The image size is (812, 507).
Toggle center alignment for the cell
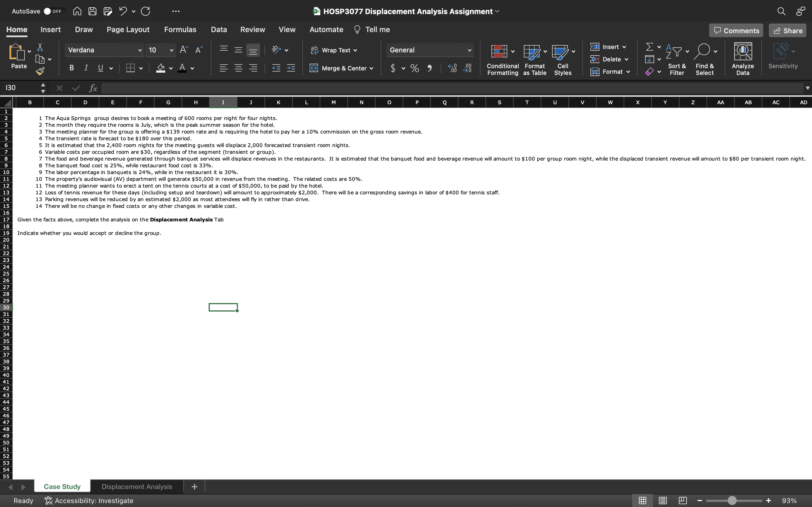click(239, 68)
